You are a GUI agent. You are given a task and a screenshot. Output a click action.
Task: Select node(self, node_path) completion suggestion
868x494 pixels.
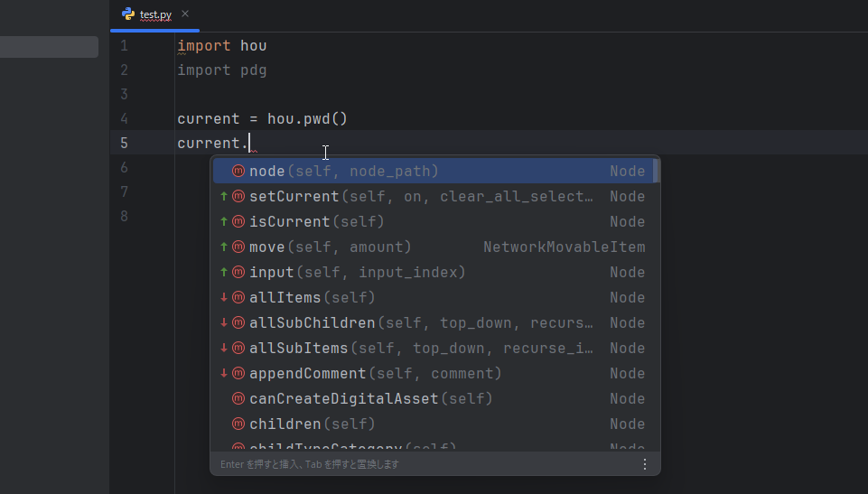point(343,172)
